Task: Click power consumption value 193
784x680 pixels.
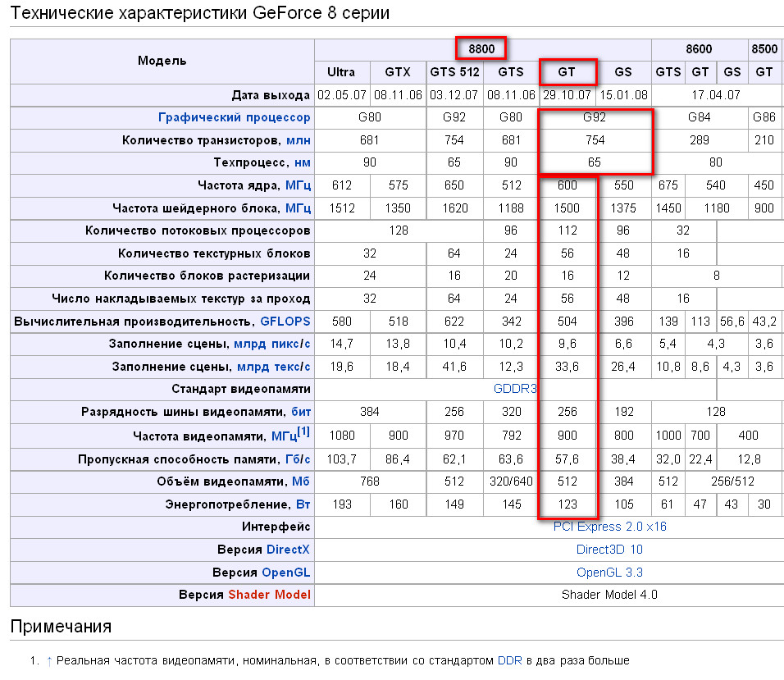Action: [342, 505]
